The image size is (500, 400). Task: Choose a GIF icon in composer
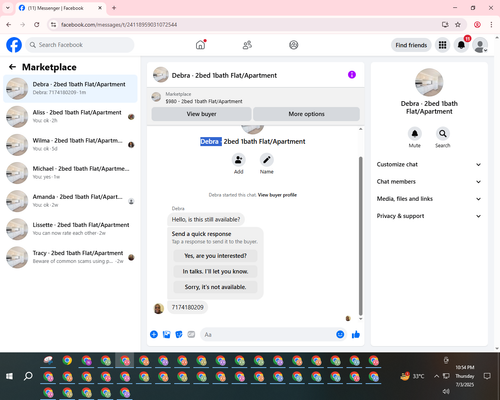click(x=191, y=334)
